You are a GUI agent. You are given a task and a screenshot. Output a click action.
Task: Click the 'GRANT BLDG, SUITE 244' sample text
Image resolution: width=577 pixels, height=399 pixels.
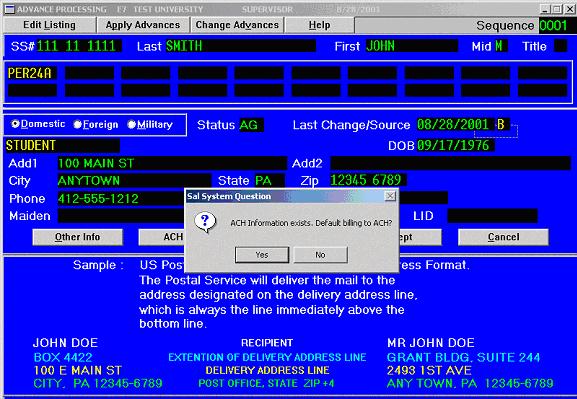click(463, 357)
